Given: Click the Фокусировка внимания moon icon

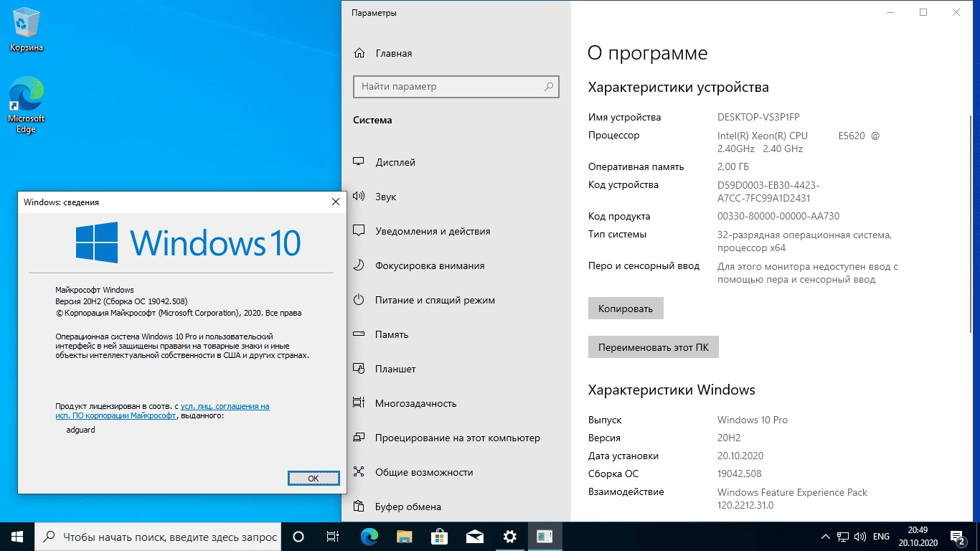Looking at the screenshot, I should pos(359,265).
